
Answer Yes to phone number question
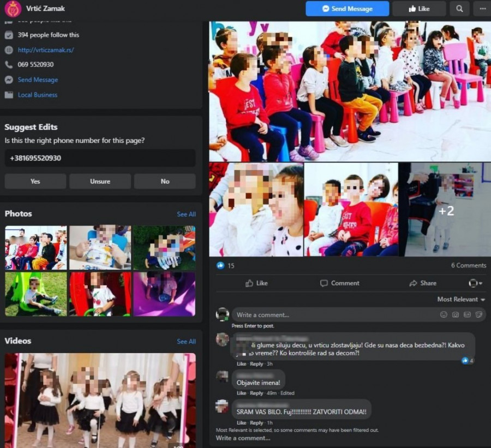pyautogui.click(x=35, y=181)
